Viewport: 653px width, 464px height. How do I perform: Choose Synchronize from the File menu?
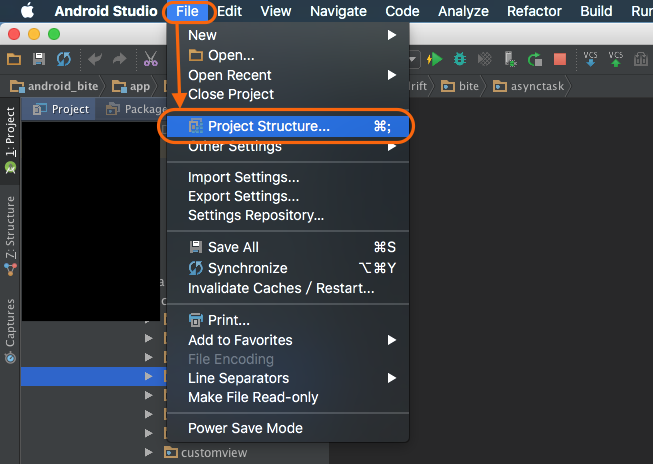(x=288, y=268)
